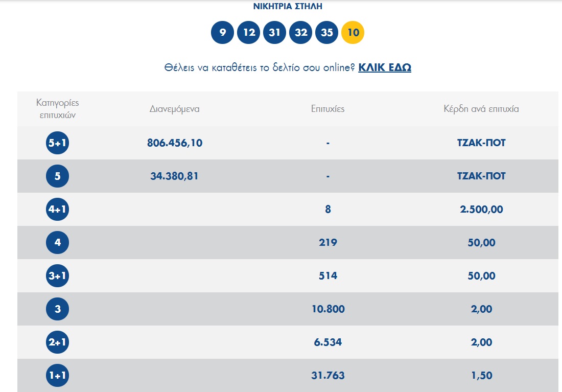Click the 4 category badge
Screen dimensions: 562x392
click(x=57, y=243)
